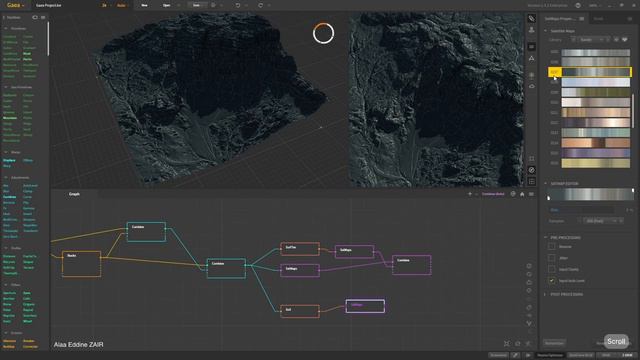The image size is (640, 360).
Task: Click the Undo arrow icon
Action: click(238, 5)
